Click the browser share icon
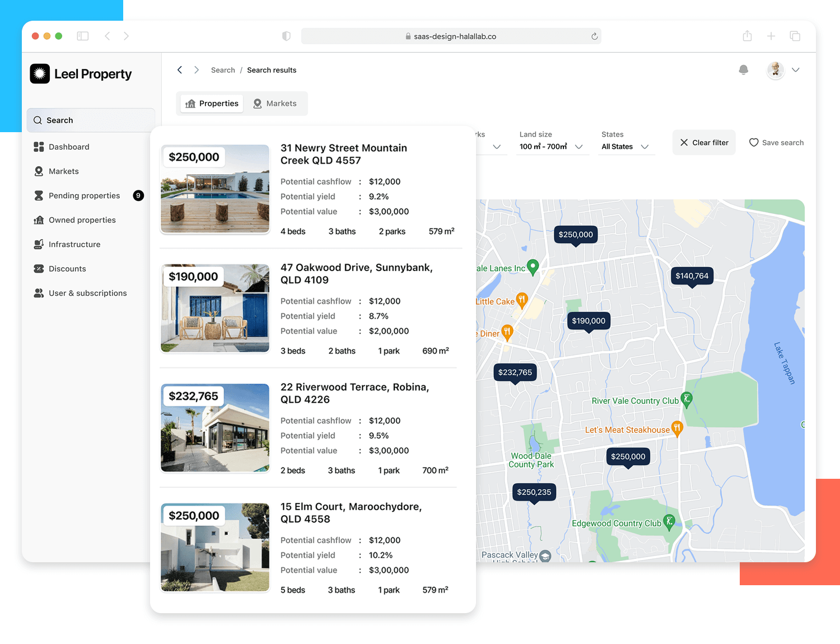 (747, 36)
